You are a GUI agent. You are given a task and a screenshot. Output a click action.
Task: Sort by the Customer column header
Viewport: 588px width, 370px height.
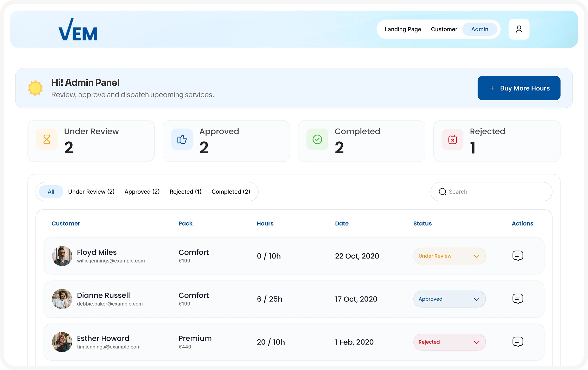[66, 223]
